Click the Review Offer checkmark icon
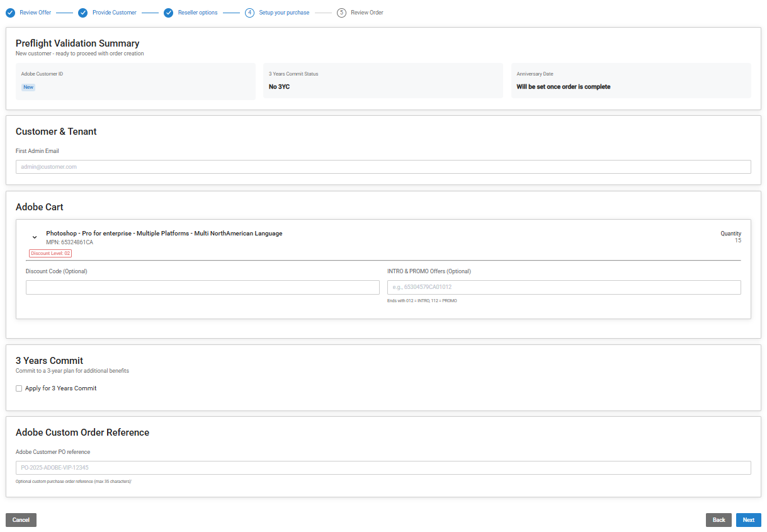The height and width of the screenshot is (532, 767). pyautogui.click(x=10, y=13)
